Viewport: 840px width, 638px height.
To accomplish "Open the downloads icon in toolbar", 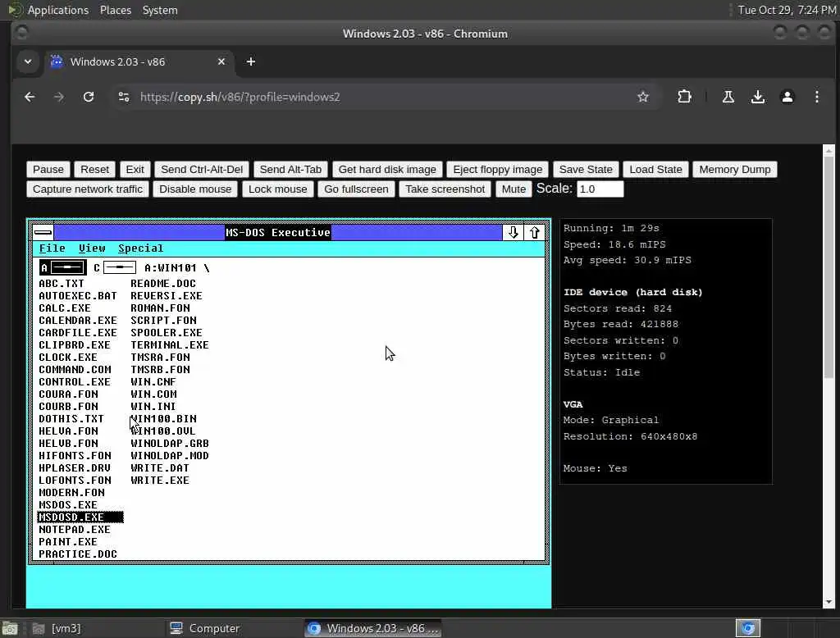I will click(757, 97).
